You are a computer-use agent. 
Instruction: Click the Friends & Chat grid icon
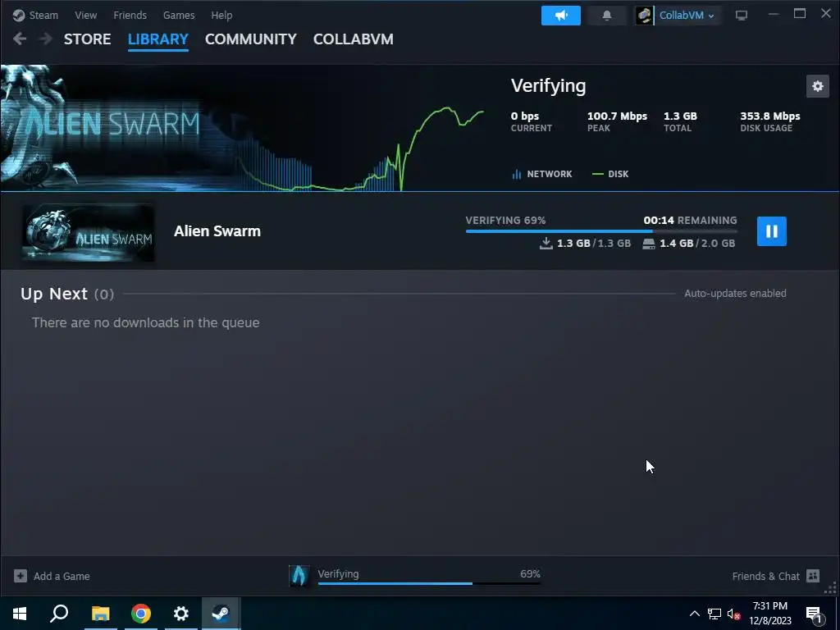pos(813,576)
